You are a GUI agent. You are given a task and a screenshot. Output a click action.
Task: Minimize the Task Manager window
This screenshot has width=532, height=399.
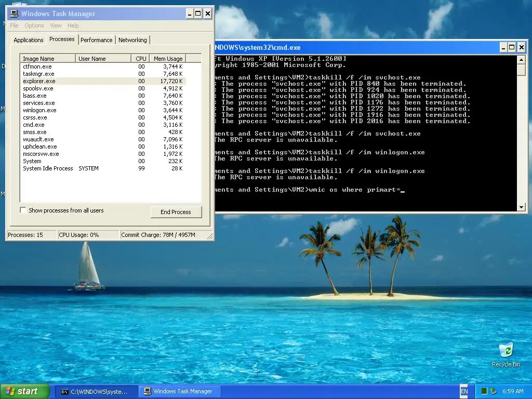point(190,14)
